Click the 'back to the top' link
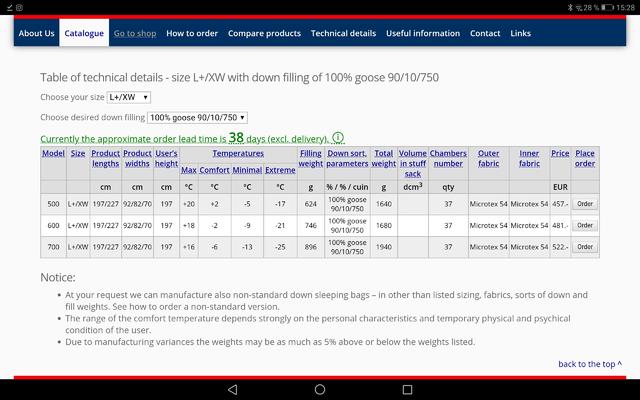The image size is (640, 400). click(590, 364)
